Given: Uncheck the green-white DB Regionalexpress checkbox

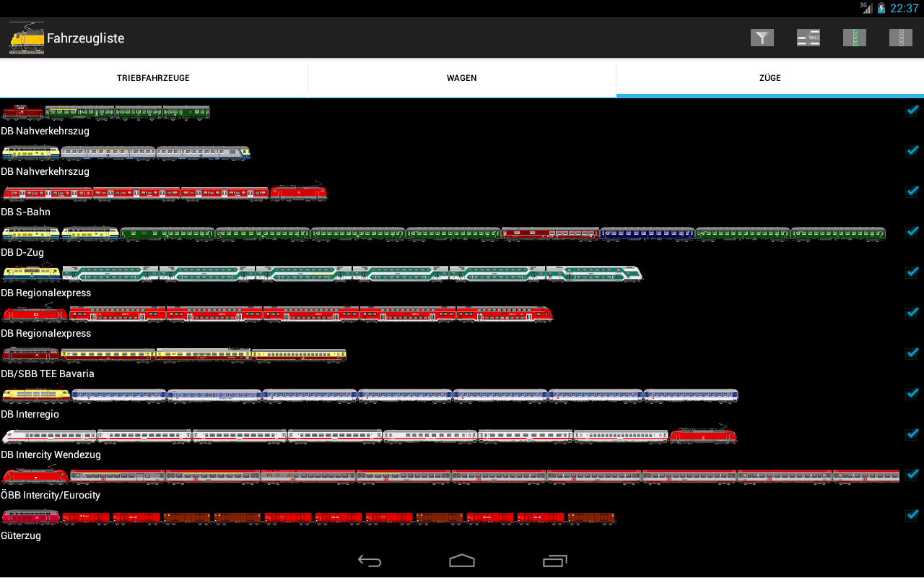Looking at the screenshot, I should [x=912, y=272].
